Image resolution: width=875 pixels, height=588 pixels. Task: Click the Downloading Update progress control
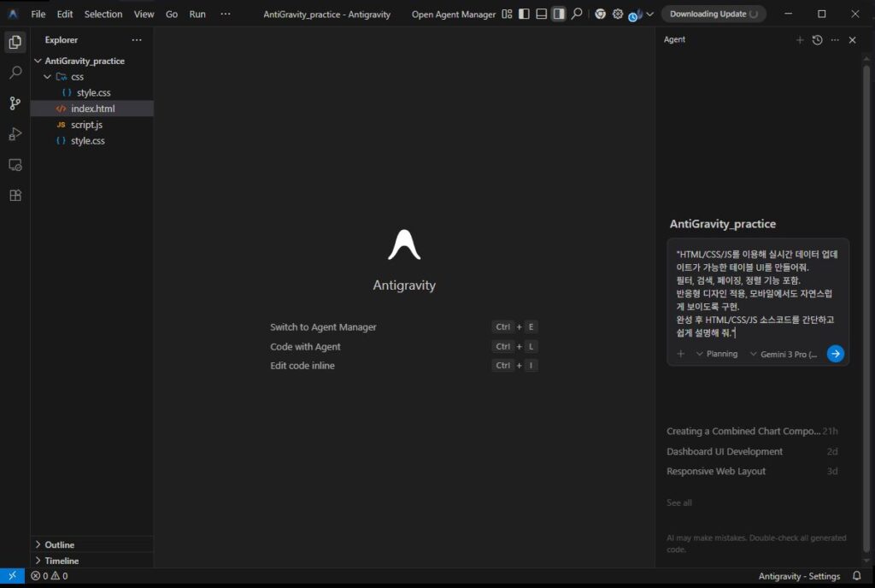[x=714, y=14]
